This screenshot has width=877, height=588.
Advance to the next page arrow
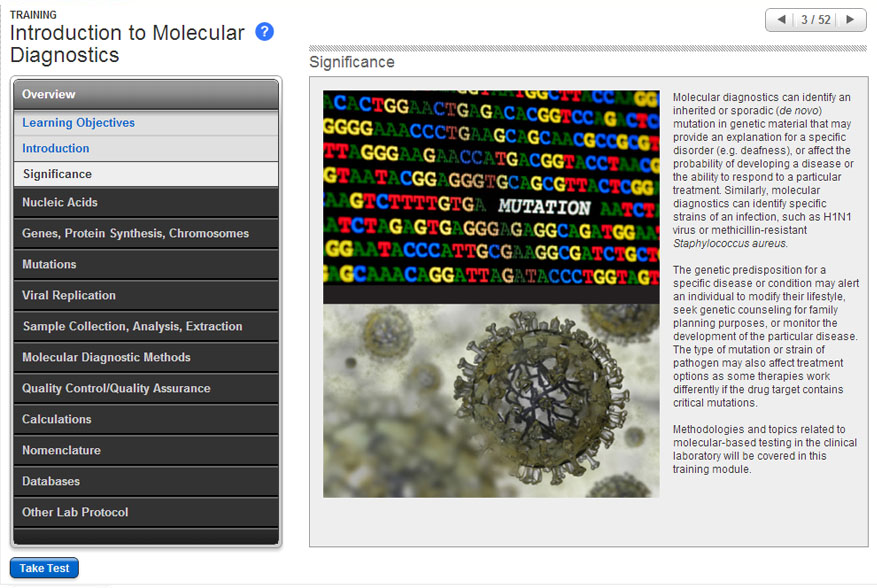coord(850,20)
